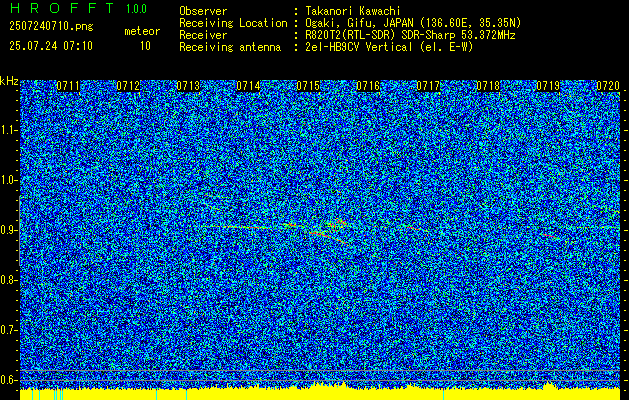The width and height of the screenshot is (629, 400).
Task: Click the 0720 time marker
Action: coord(608,86)
